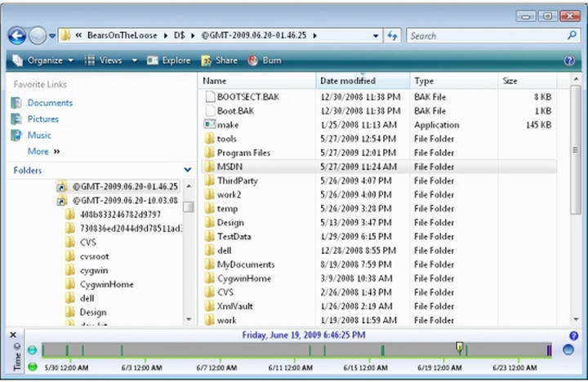
Task: Click the Back navigation arrow
Action: (17, 36)
